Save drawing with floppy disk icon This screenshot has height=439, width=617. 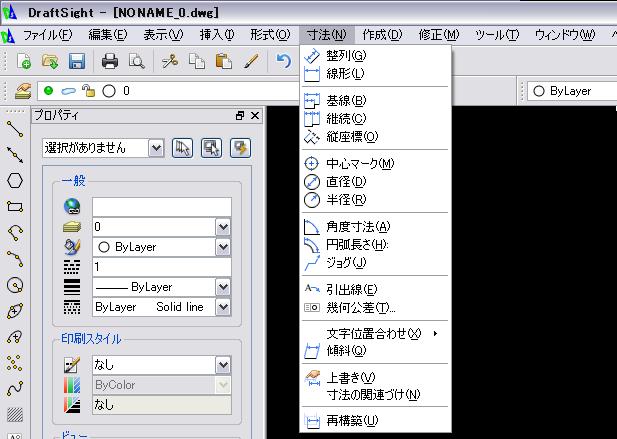pos(77,61)
